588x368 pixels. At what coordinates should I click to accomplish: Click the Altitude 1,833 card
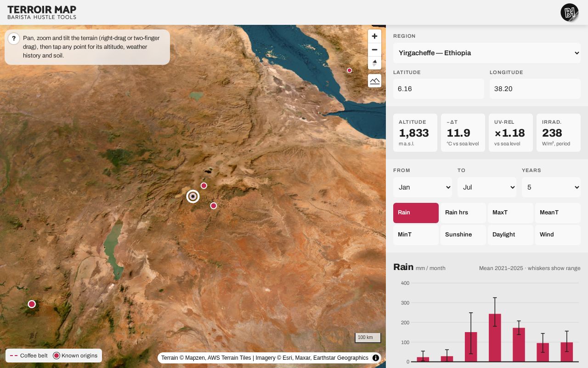[415, 132]
